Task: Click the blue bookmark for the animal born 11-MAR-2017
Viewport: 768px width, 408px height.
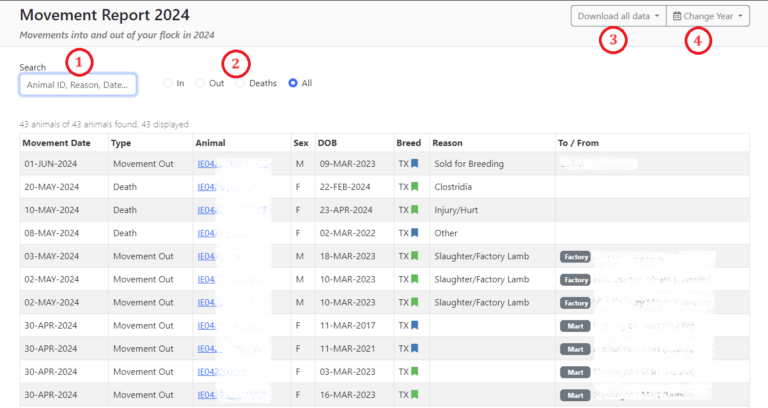Action: click(414, 325)
